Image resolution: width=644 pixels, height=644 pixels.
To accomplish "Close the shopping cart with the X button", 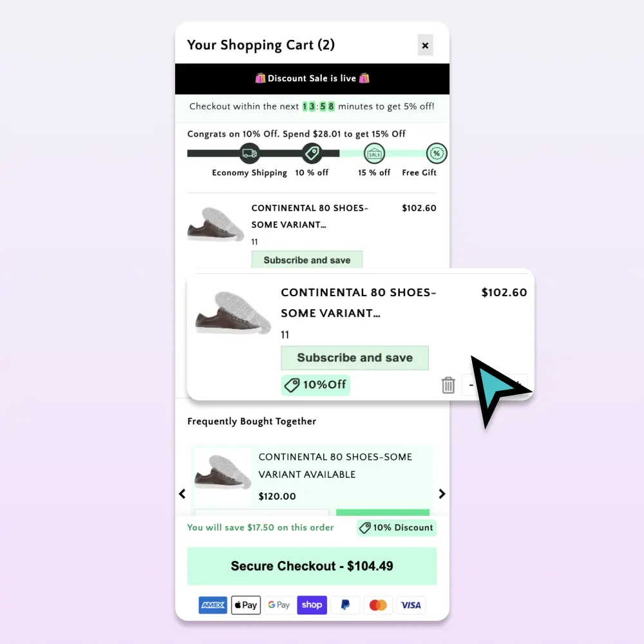I will coord(425,45).
